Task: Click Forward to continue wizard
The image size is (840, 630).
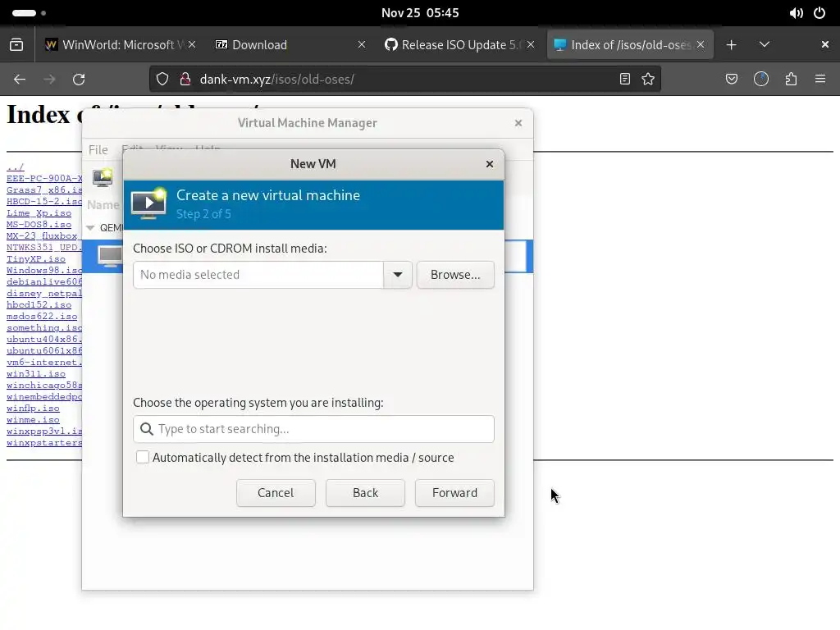Action: click(454, 493)
